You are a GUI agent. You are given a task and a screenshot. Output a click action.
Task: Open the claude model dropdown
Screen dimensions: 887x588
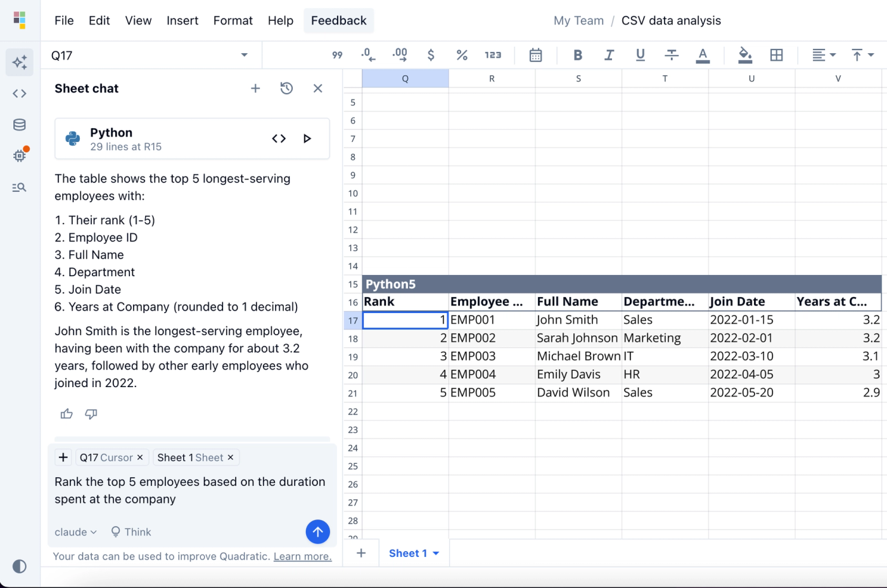[x=75, y=532]
